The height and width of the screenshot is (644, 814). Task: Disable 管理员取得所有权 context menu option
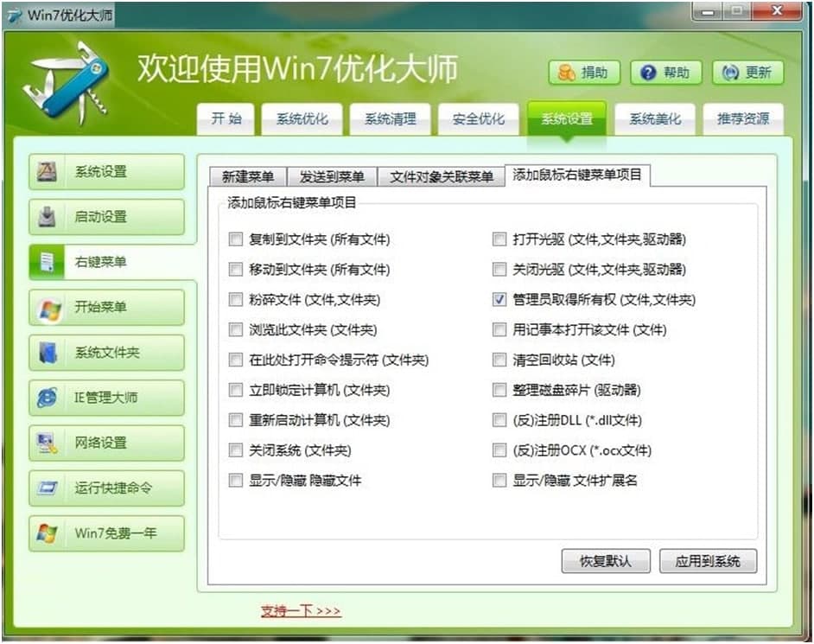coord(499,300)
